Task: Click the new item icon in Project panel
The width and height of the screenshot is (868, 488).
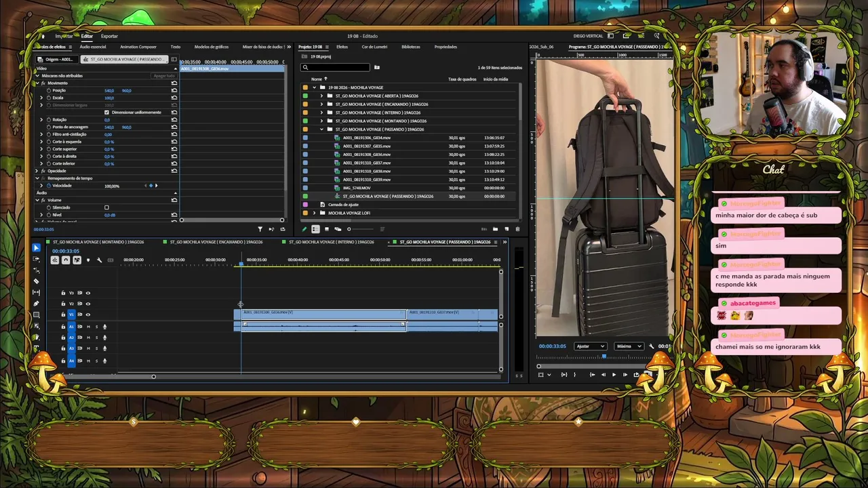Action: 507,229
